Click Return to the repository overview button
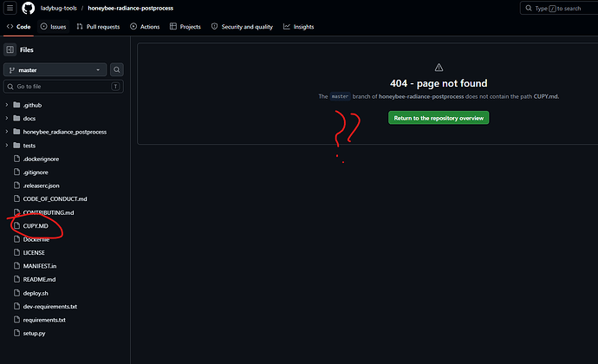The height and width of the screenshot is (364, 598). click(x=439, y=118)
